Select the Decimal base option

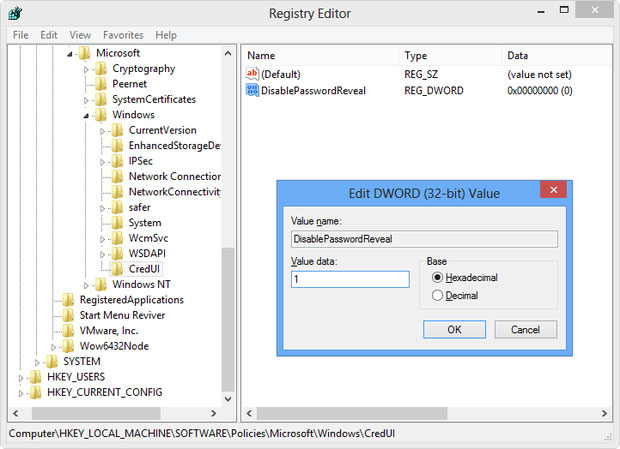coord(437,295)
